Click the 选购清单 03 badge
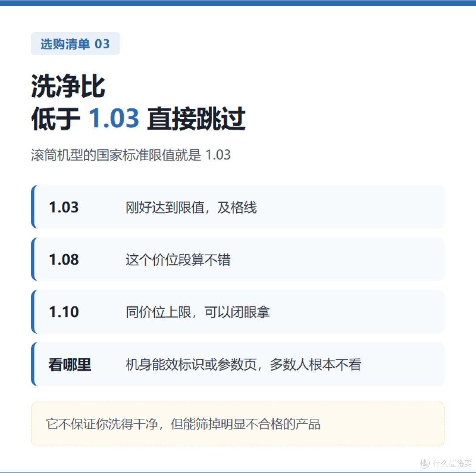 point(75,44)
